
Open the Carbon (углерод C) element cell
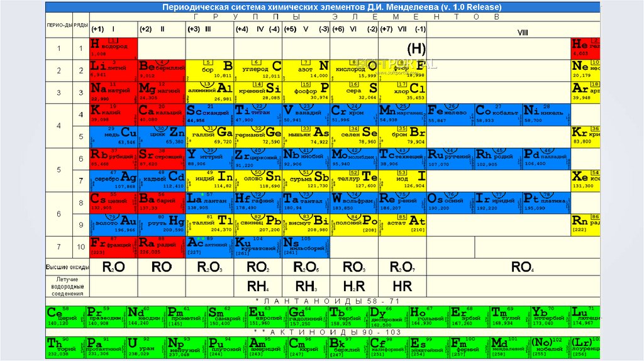click(x=258, y=70)
